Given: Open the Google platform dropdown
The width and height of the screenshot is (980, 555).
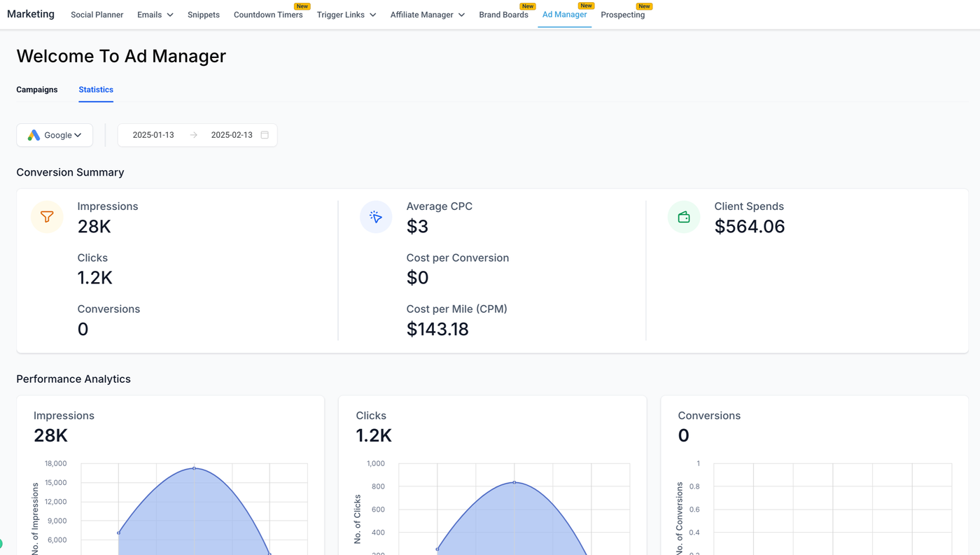Looking at the screenshot, I should [x=55, y=135].
